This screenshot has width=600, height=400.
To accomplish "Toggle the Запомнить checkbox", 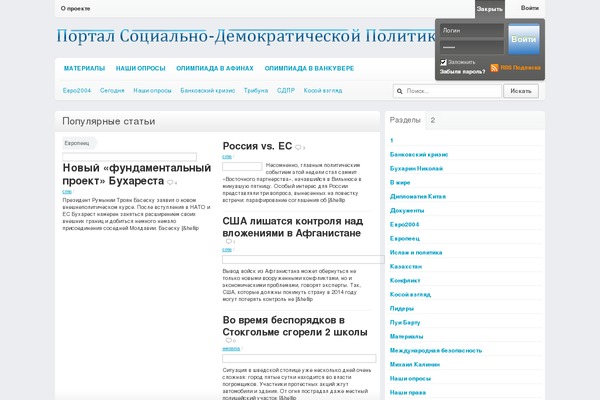I will click(x=443, y=62).
